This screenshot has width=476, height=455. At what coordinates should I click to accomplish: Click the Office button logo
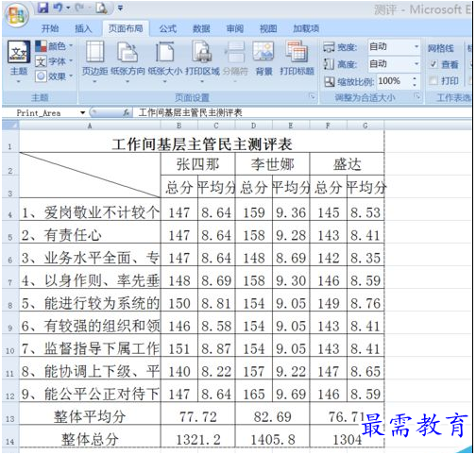click(x=17, y=16)
